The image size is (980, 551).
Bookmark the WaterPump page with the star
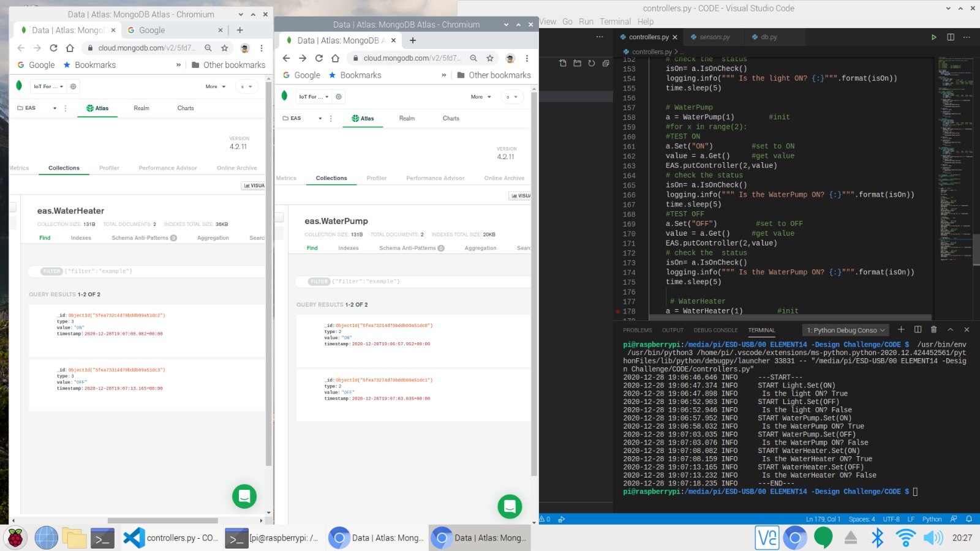(490, 58)
